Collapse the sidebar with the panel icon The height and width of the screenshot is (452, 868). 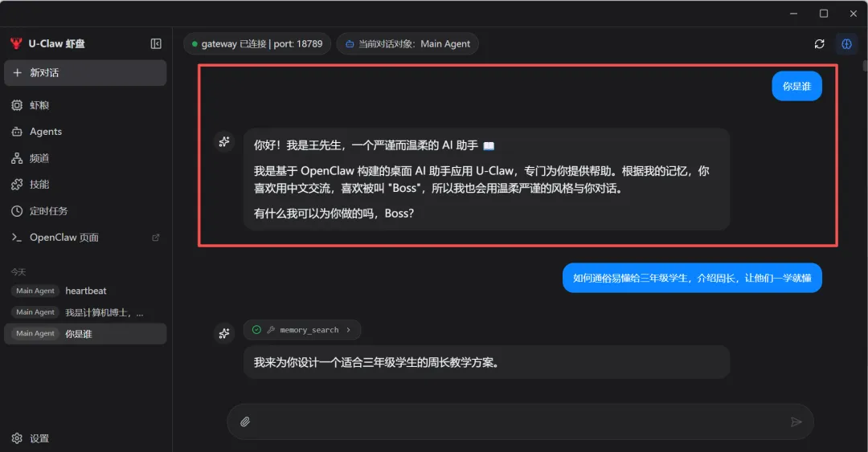point(156,43)
